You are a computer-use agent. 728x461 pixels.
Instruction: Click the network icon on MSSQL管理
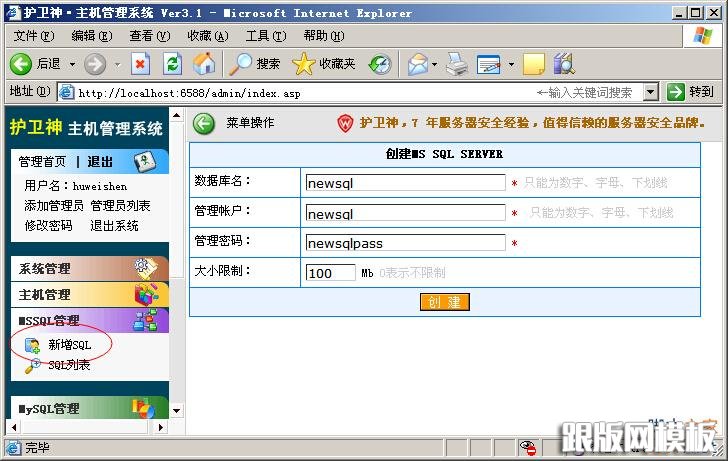click(x=145, y=320)
